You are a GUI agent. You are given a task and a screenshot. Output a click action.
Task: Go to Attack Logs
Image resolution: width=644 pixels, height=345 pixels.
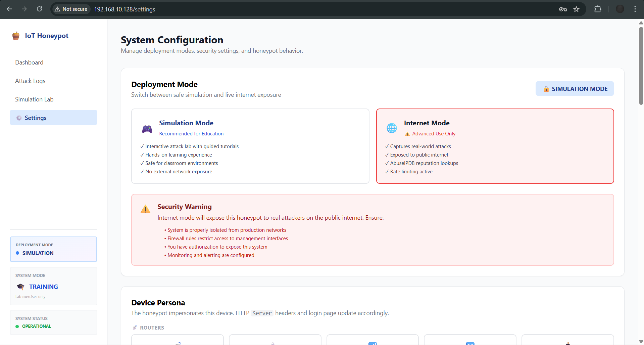click(x=30, y=81)
